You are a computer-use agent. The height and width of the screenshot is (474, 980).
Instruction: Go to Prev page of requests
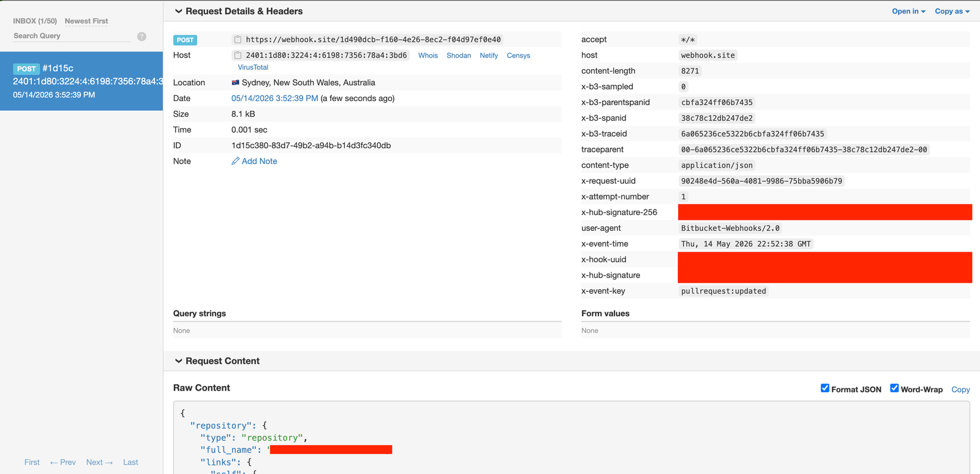pyautogui.click(x=63, y=462)
